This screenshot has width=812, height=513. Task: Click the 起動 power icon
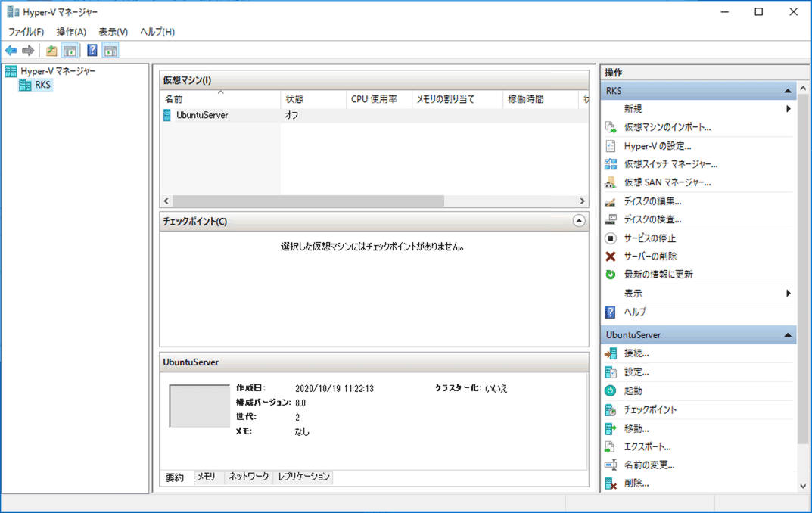(611, 391)
